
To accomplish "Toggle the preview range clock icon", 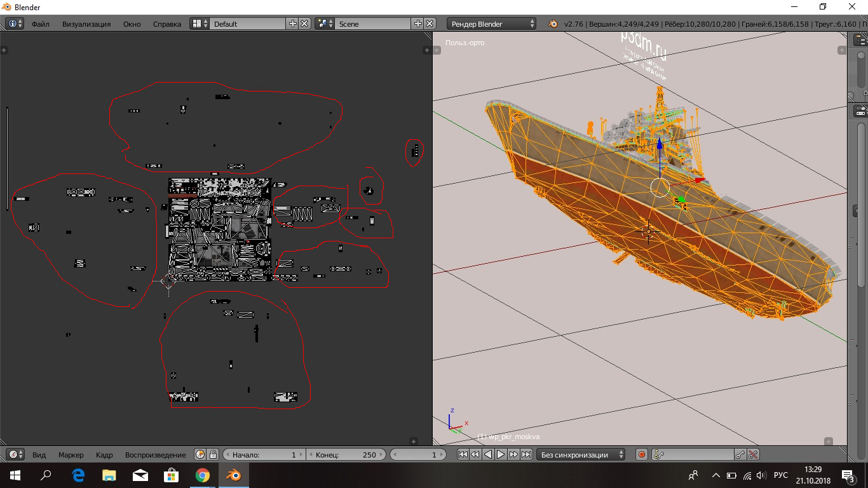I will (200, 454).
